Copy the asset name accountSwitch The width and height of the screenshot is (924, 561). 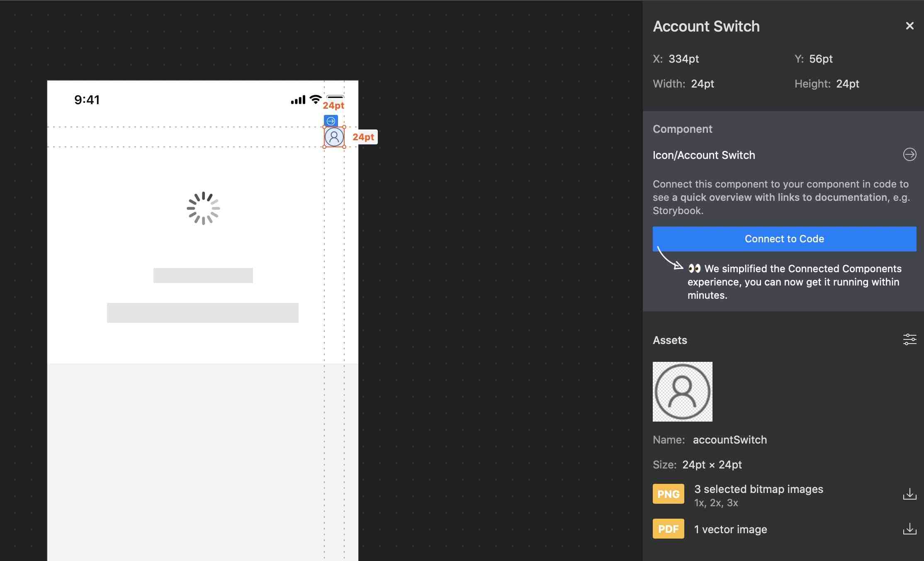point(729,440)
